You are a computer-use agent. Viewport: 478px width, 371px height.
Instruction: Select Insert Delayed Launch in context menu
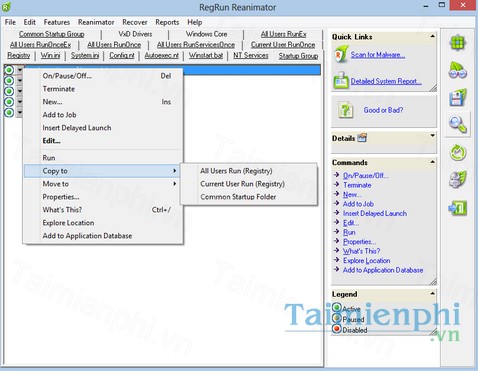103,128
